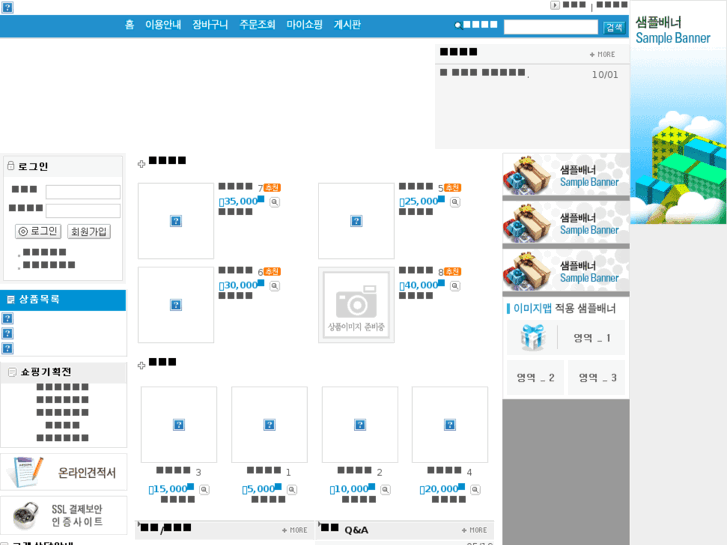
Task: Zoom icon next to price 35,000
Action: tap(274, 202)
